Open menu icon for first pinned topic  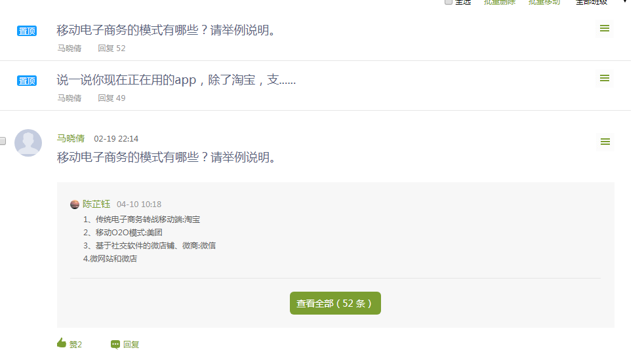click(604, 28)
